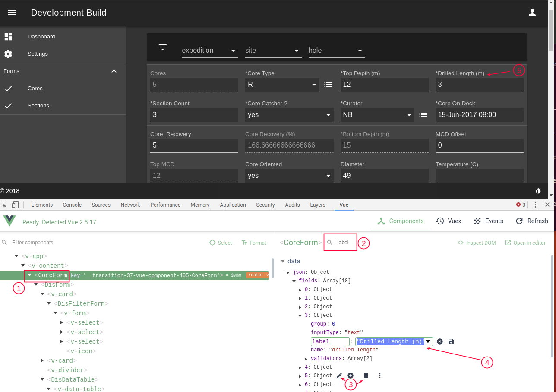Open the hamburger navigation menu
This screenshot has width=556, height=392.
coord(12,13)
